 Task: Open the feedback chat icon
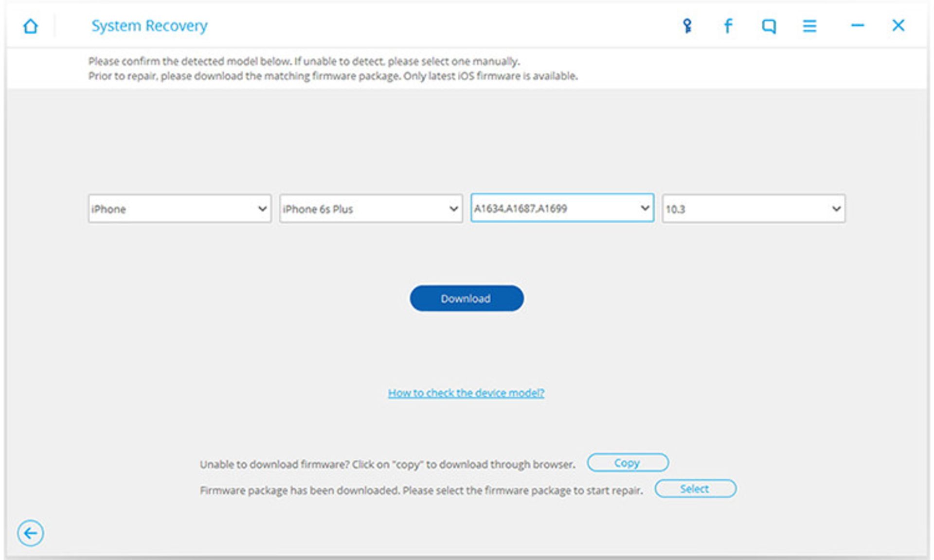pos(769,26)
